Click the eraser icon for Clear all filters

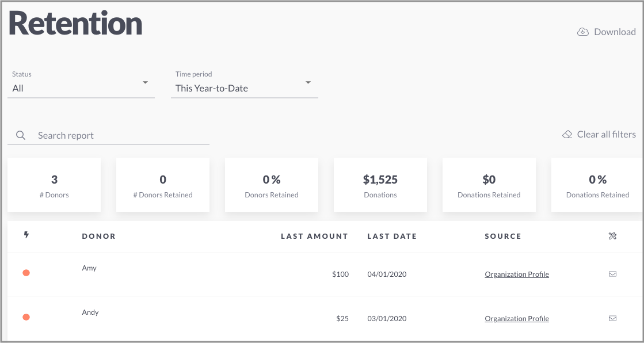567,134
